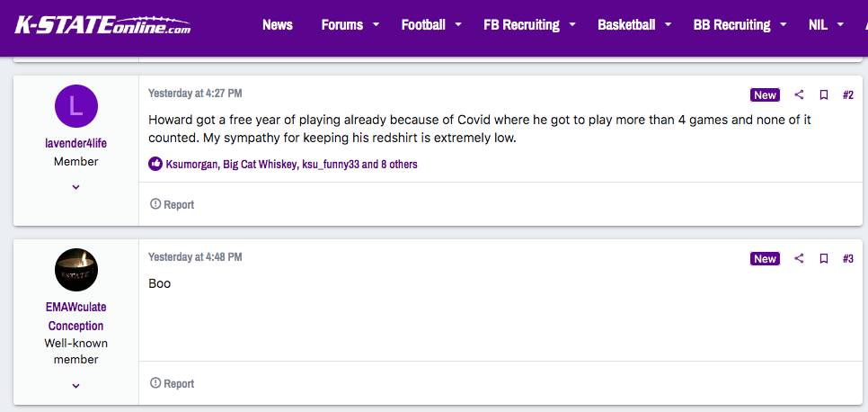Bookmark post #2 by lavender4life
Screen dimensions: 868x412
coord(823,94)
